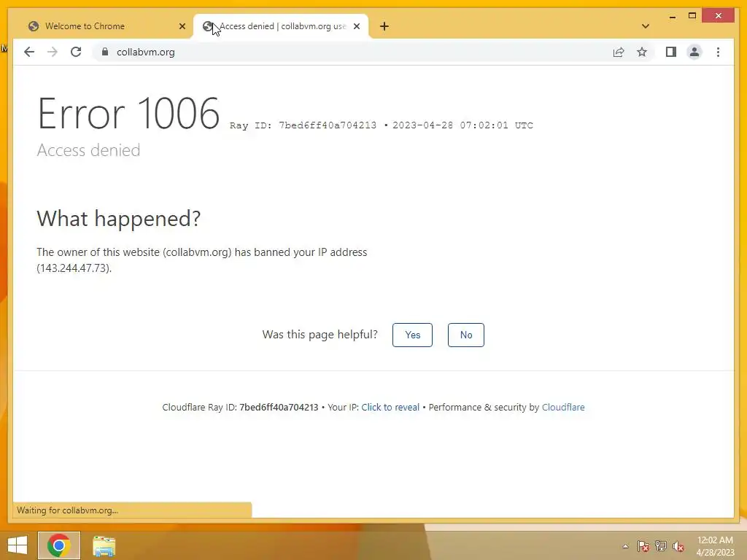Click the forward navigation arrow
747x560 pixels.
[53, 52]
